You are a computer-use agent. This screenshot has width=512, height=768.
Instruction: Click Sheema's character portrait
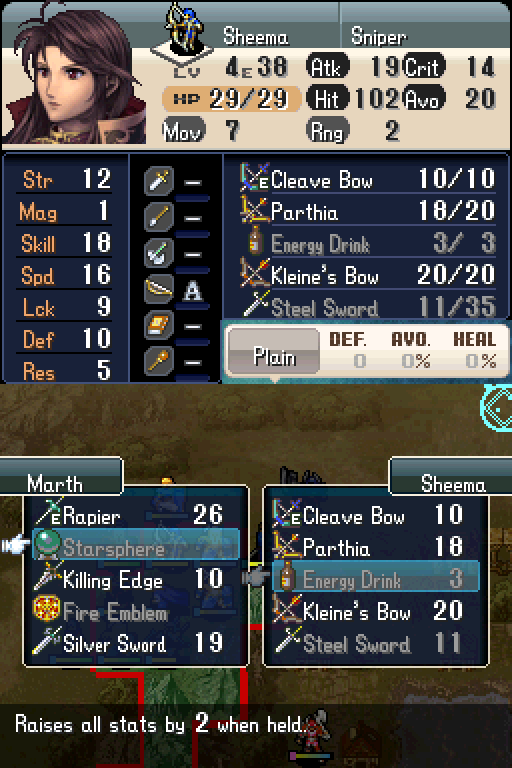74,73
